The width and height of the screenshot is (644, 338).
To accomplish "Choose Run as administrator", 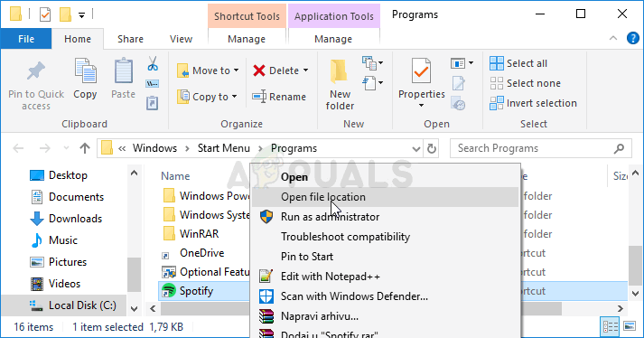I will (x=385, y=217).
